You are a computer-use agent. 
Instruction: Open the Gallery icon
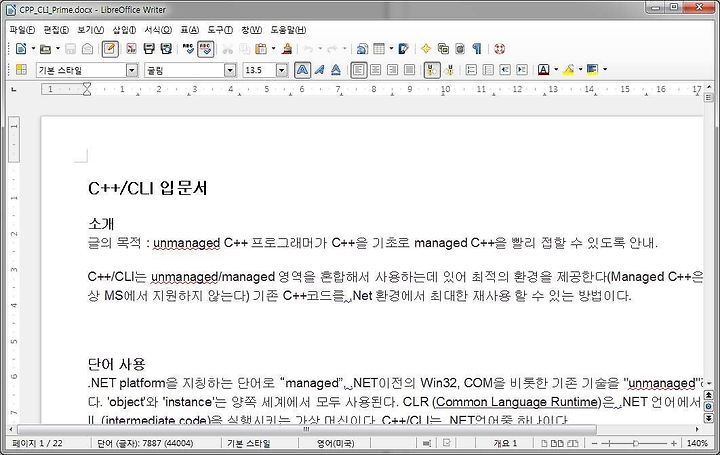point(443,49)
